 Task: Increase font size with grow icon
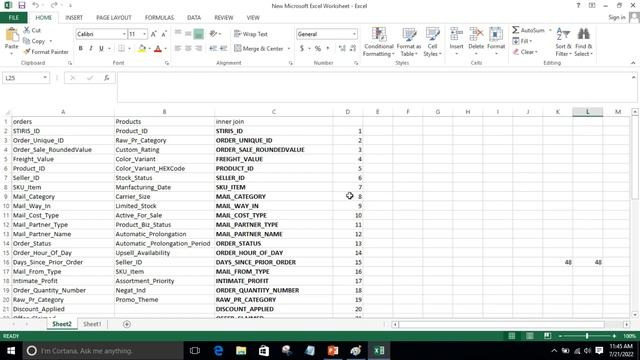[x=153, y=34]
